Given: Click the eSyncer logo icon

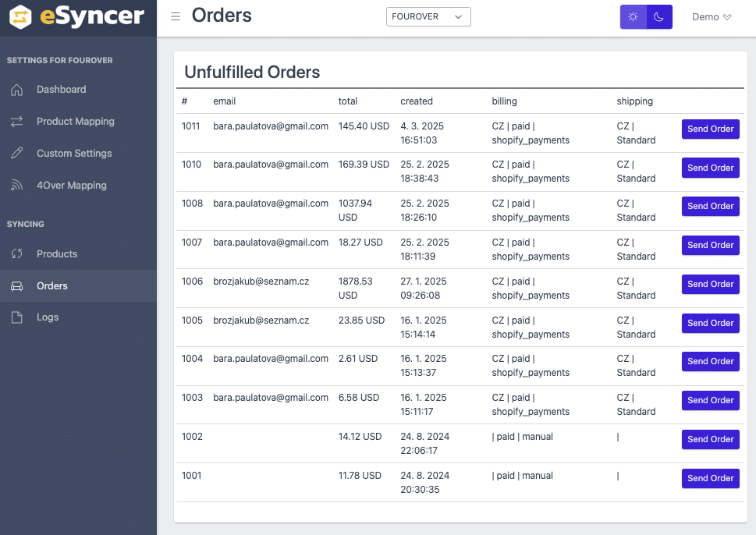Looking at the screenshot, I should pyautogui.click(x=20, y=17).
